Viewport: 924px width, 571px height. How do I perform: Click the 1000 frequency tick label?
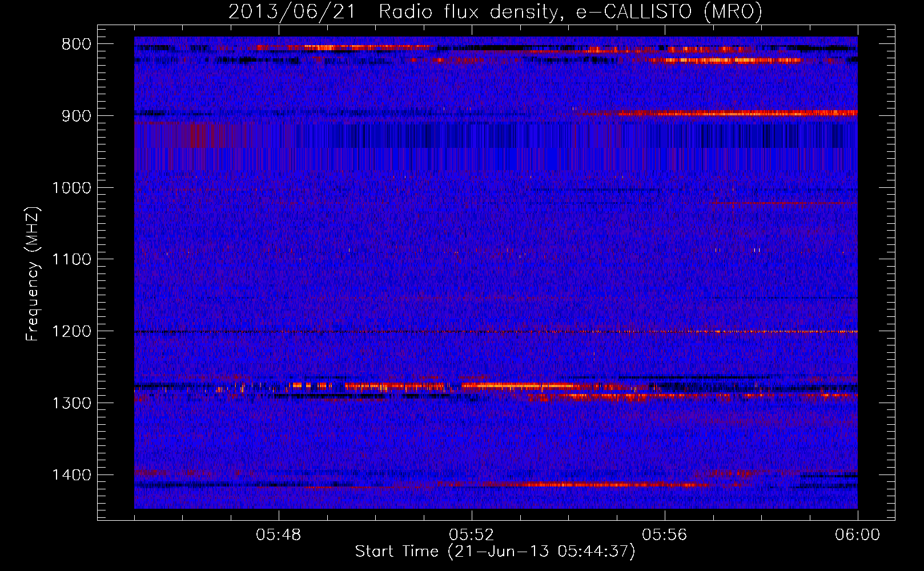[72, 188]
